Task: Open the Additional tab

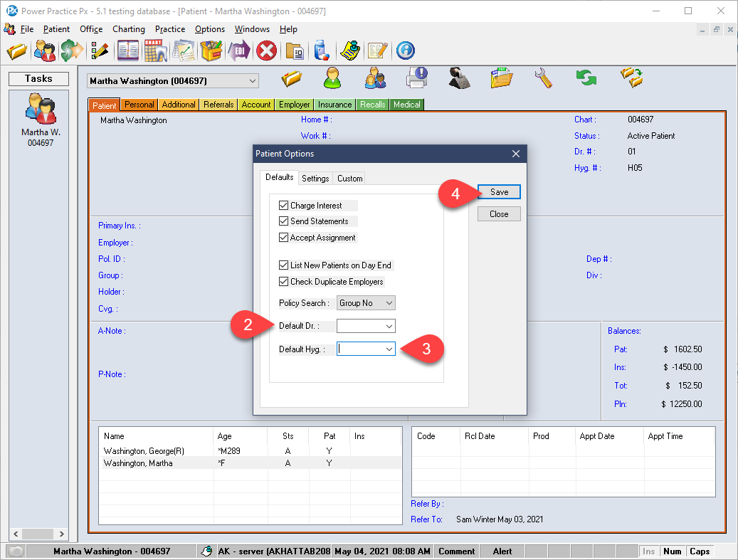Action: click(x=179, y=105)
